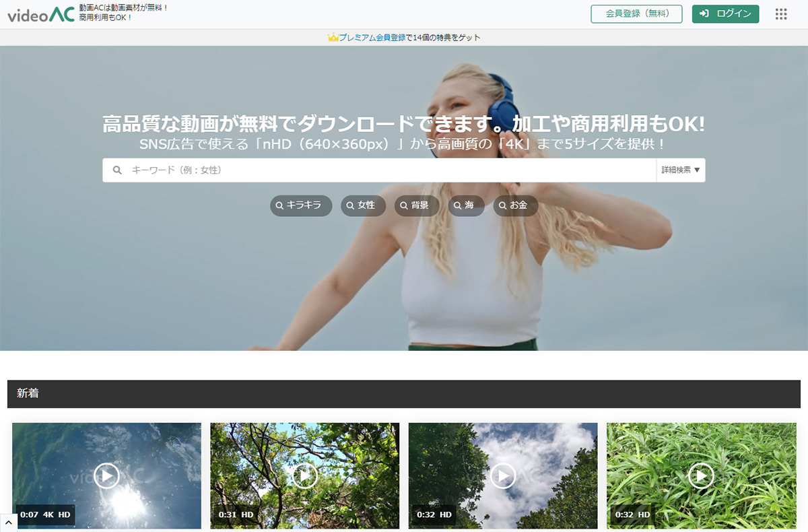Click the 動画ACは動画素材が無料 tagline text
Viewport: 808px width, 532px height.
pyautogui.click(x=123, y=7)
